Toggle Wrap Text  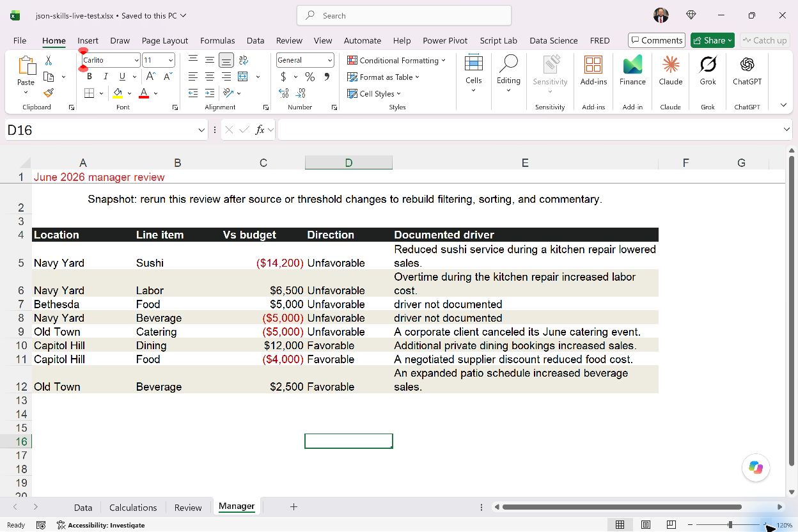coord(243,60)
